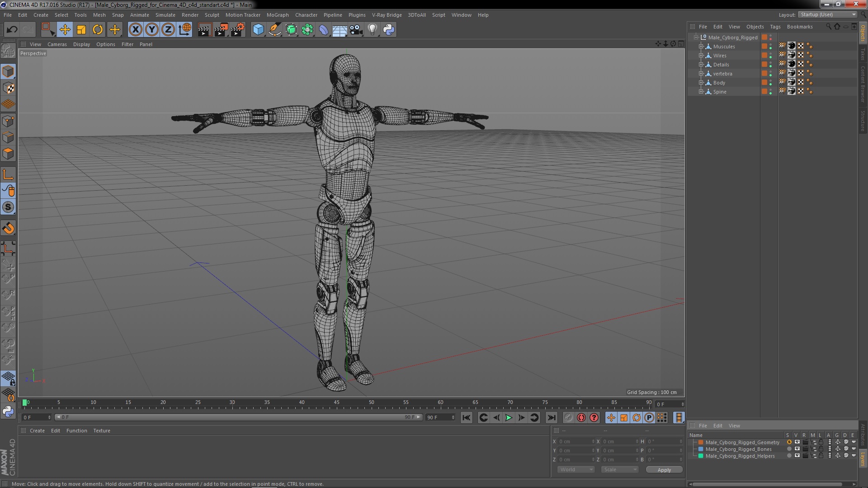
Task: Add a light bulb object
Action: (x=372, y=30)
